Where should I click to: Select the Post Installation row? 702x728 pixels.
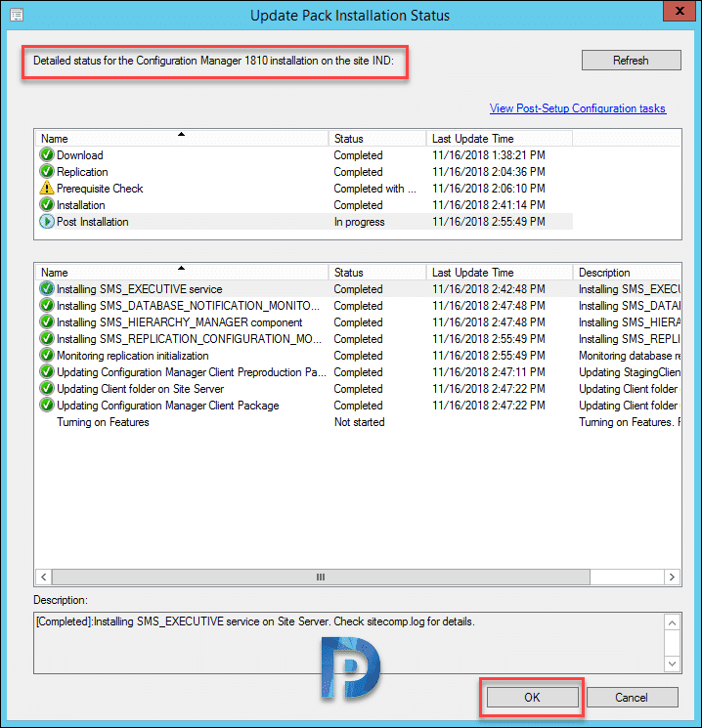pyautogui.click(x=304, y=222)
